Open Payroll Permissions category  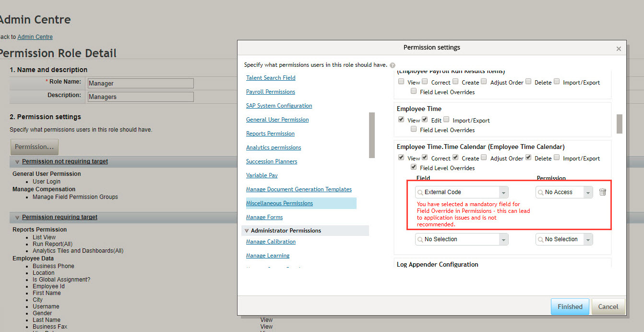click(271, 92)
